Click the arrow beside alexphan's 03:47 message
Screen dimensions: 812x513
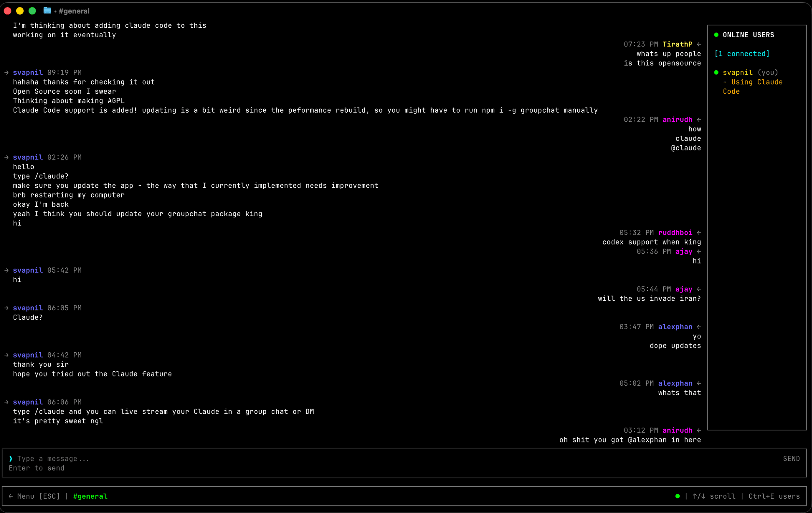point(700,327)
